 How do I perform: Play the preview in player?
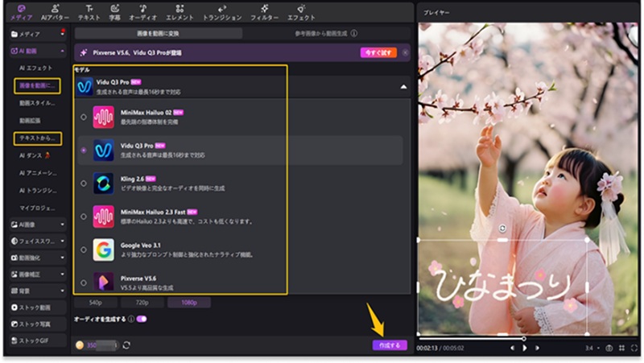(x=525, y=348)
